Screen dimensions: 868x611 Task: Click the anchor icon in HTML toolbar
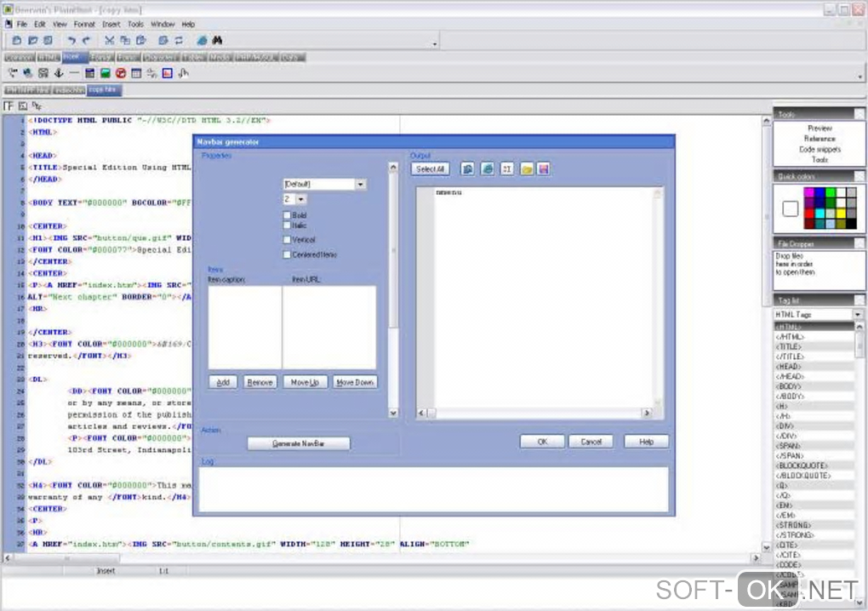[x=59, y=73]
